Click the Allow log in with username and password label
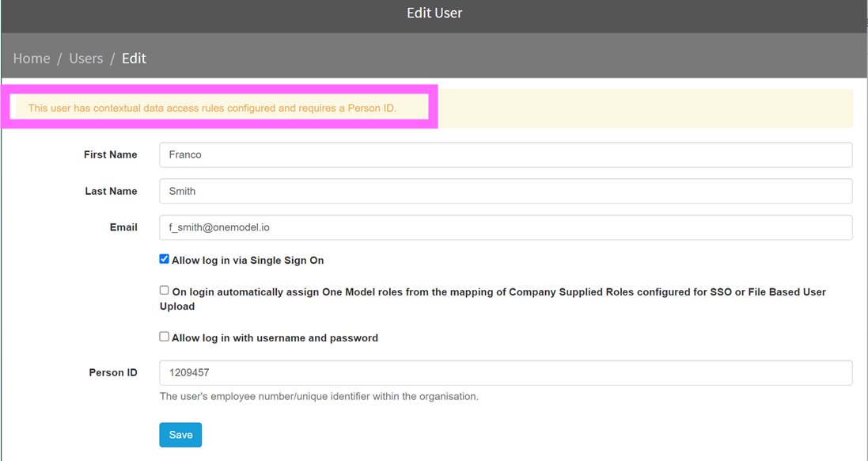Viewport: 868px width, 461px height. pyautogui.click(x=275, y=338)
